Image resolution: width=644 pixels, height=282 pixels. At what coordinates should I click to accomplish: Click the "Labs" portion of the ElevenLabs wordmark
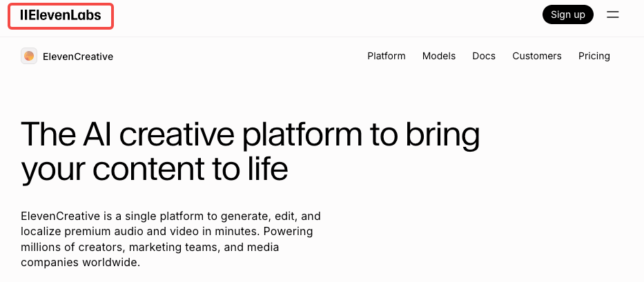tap(88, 15)
